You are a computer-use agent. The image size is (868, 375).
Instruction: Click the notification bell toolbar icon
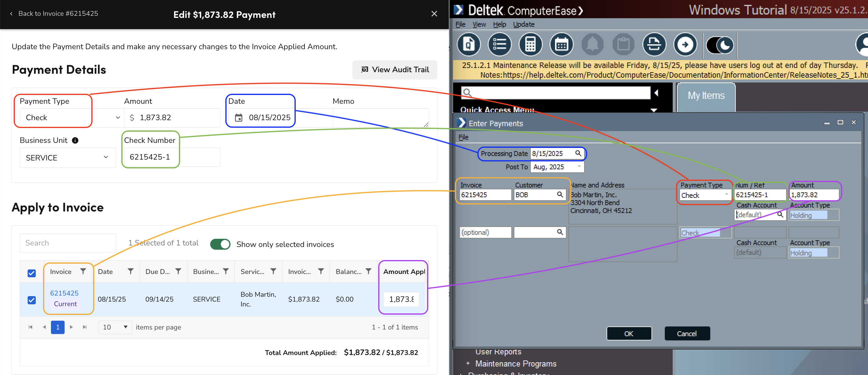pos(592,45)
